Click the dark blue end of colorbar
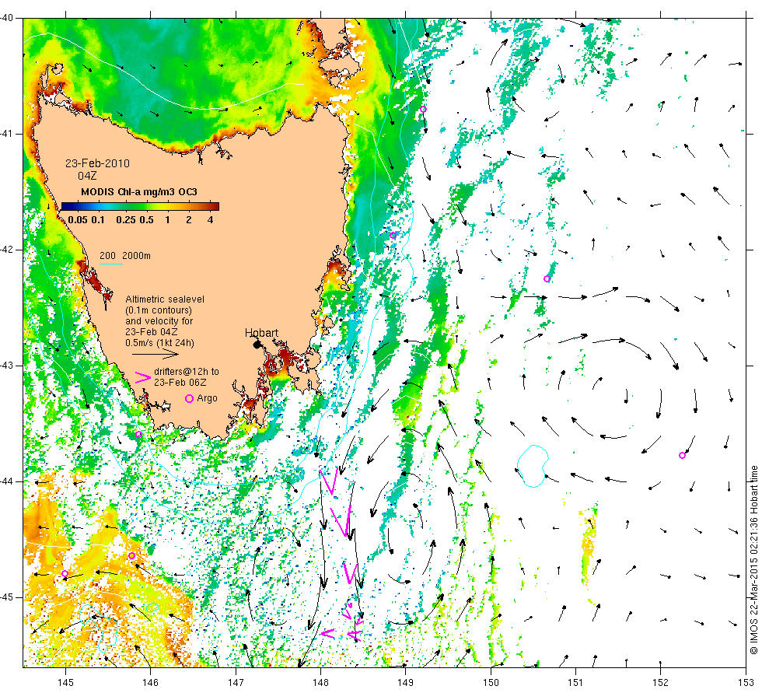 (x=67, y=206)
